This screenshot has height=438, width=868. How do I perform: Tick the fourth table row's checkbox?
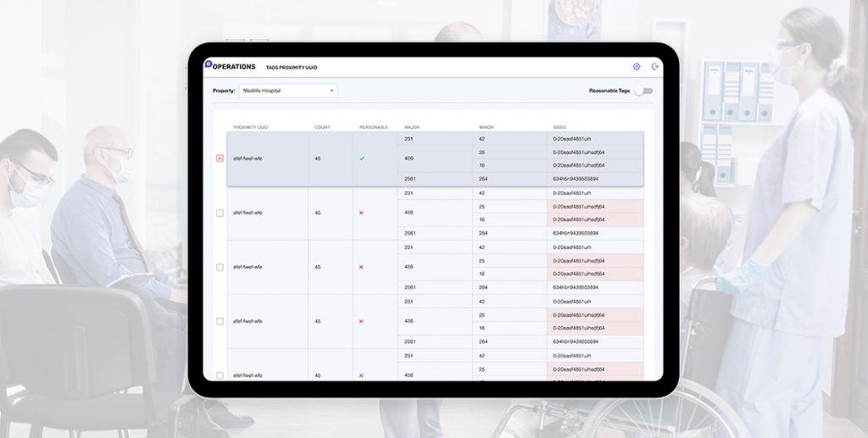(x=220, y=321)
